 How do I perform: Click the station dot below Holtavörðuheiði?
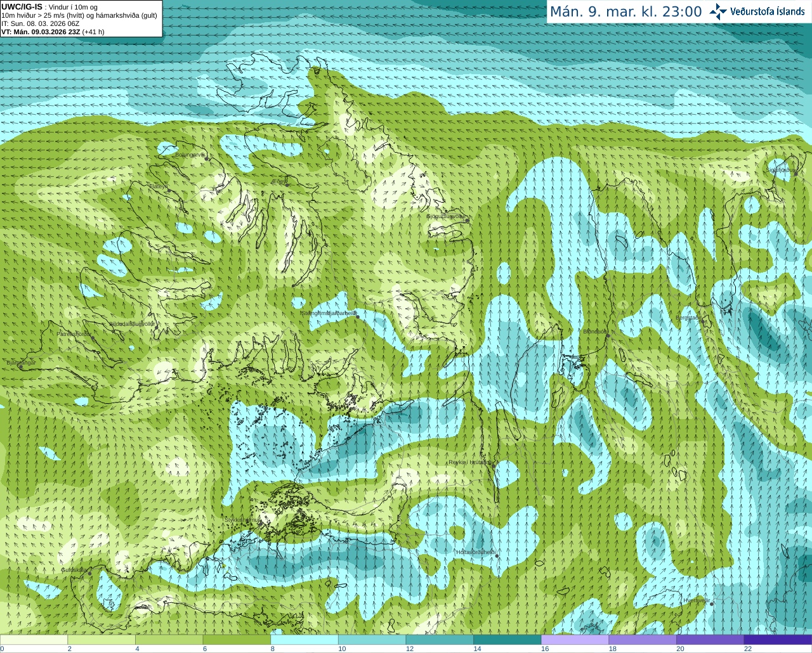tap(497, 557)
